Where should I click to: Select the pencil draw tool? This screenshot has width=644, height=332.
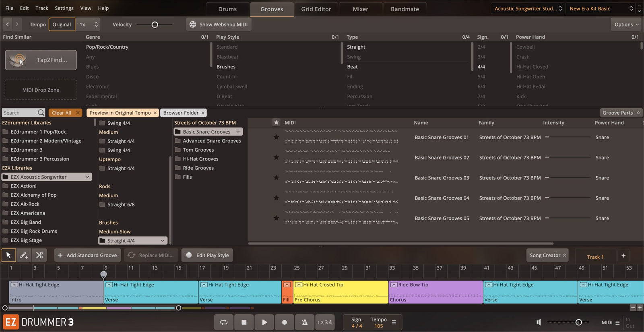[24, 255]
